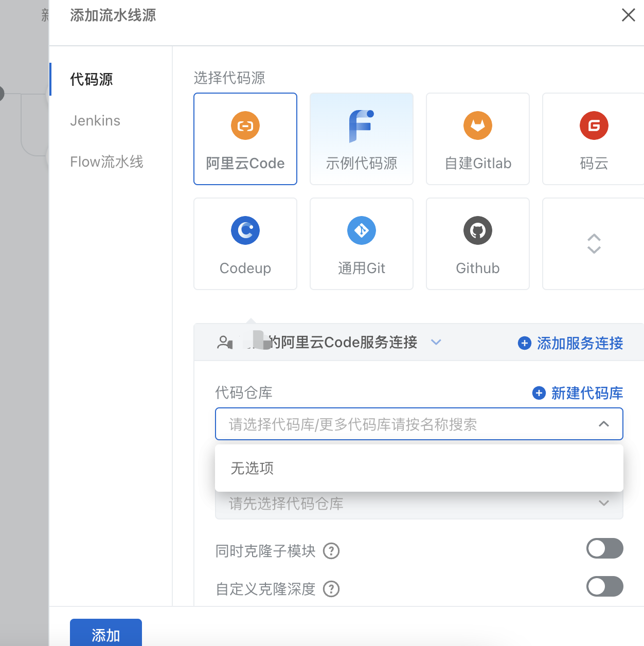
Task: Switch to the Flow流水线 tab
Action: click(x=106, y=162)
